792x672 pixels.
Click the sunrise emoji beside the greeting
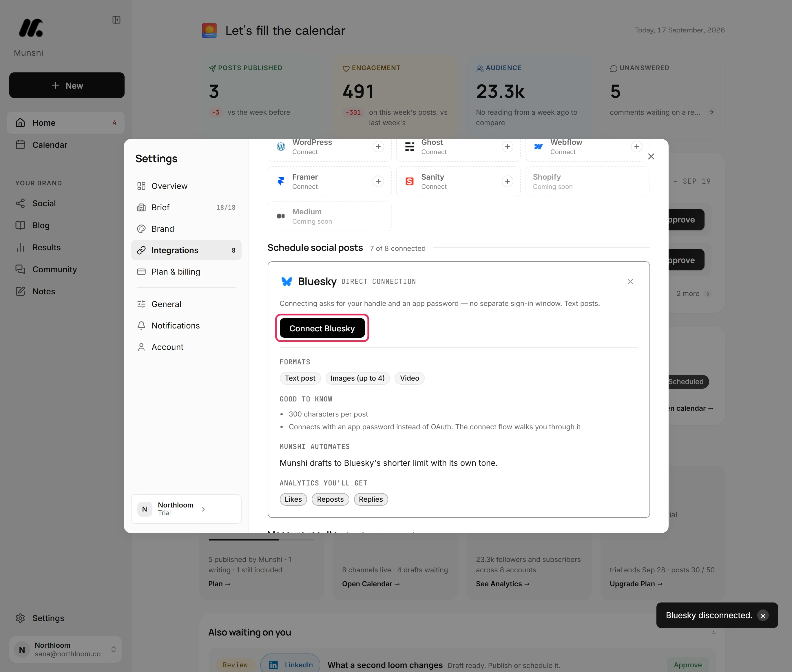pos(209,30)
